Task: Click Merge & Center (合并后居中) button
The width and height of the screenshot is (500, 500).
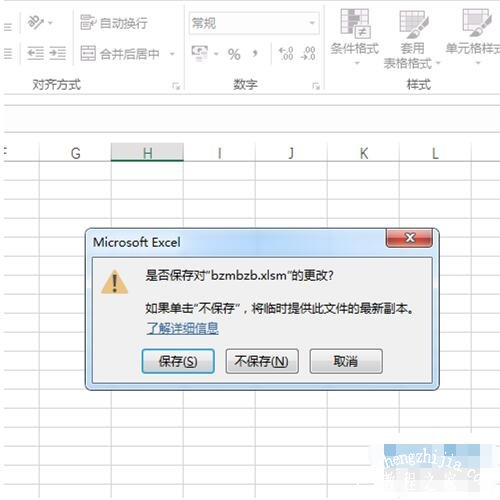Action: [121, 54]
